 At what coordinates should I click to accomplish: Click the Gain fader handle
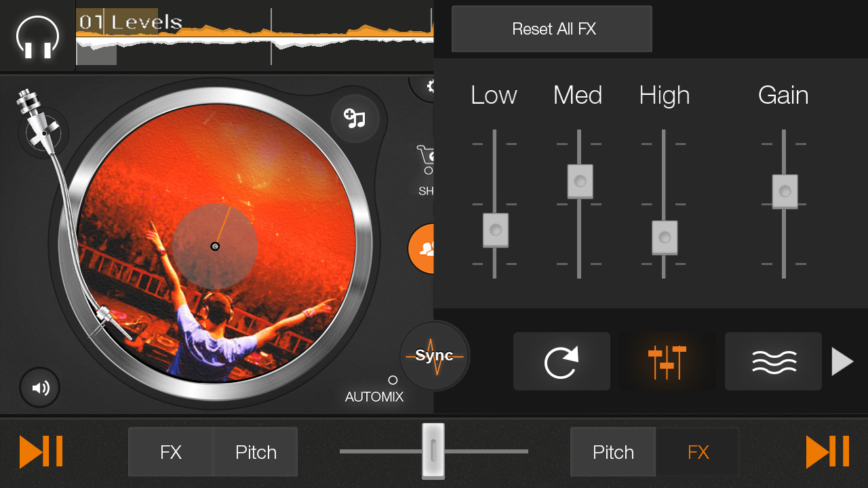click(783, 190)
